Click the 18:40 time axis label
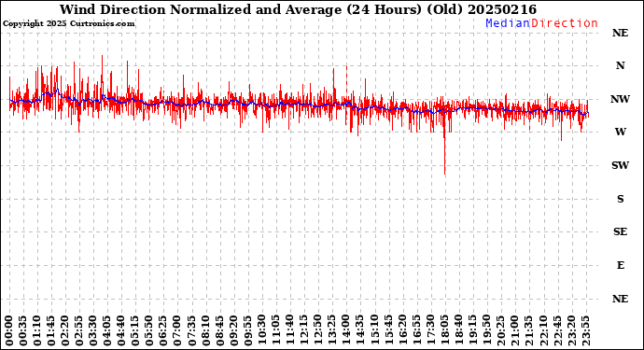Image resolution: width=644 pixels, height=350 pixels. click(x=458, y=330)
